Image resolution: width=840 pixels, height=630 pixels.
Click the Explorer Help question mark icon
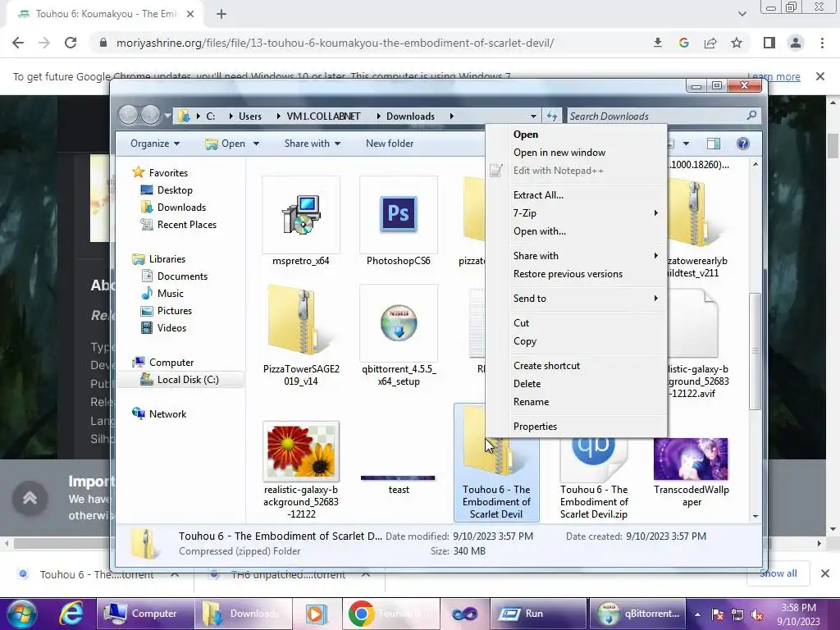742,144
